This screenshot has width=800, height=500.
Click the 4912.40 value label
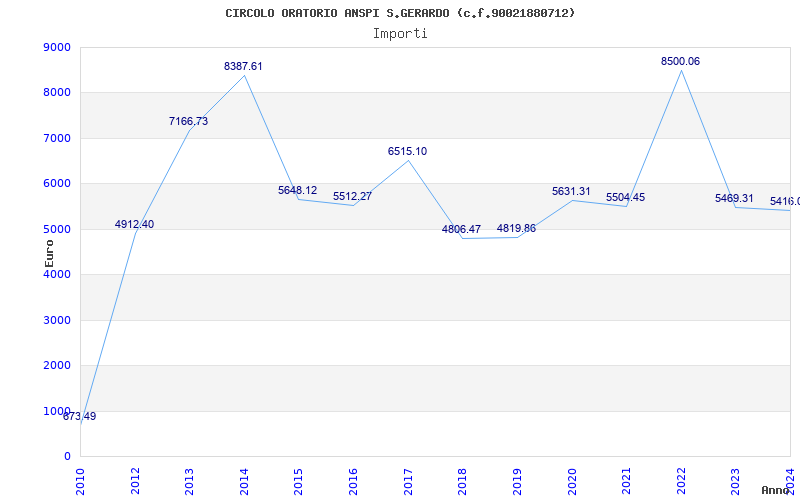pyautogui.click(x=134, y=224)
